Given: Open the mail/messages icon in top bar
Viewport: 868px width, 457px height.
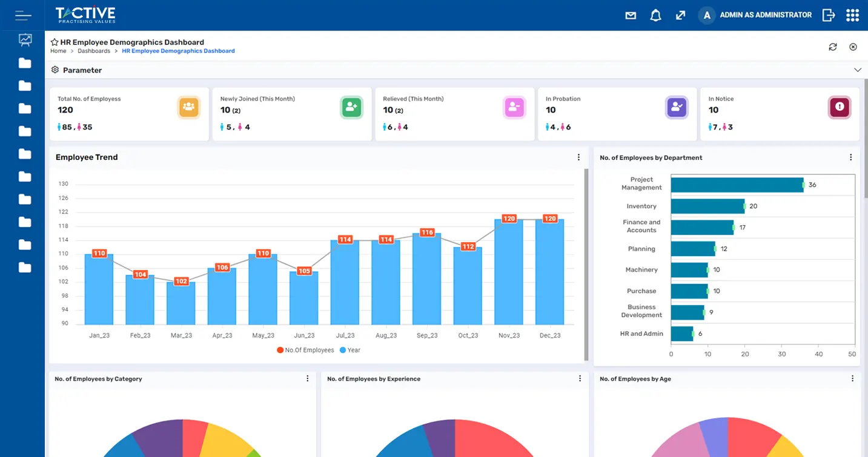Looking at the screenshot, I should tap(630, 15).
